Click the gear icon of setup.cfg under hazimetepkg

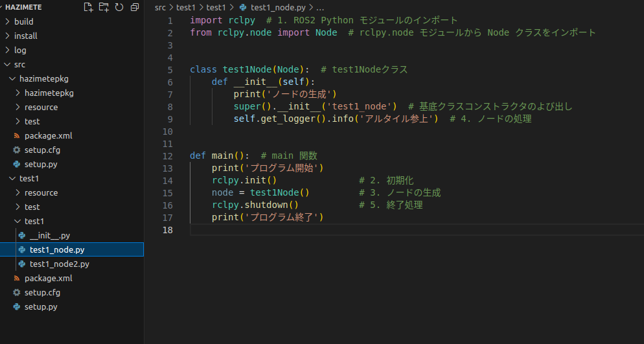click(17, 150)
